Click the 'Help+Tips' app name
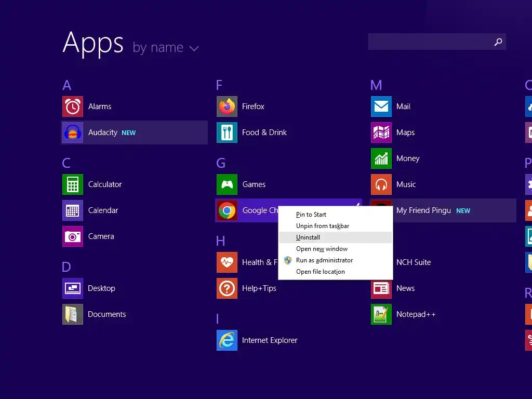The image size is (532, 399). (x=259, y=288)
